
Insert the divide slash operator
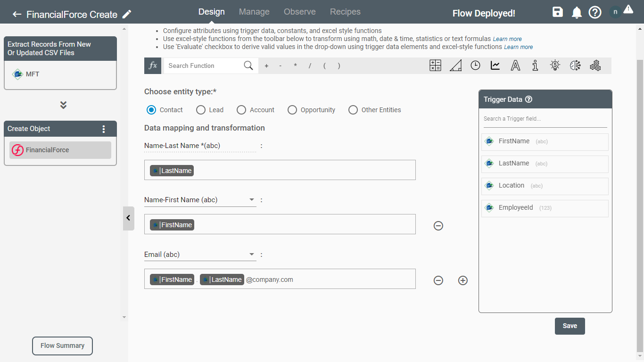click(x=310, y=66)
